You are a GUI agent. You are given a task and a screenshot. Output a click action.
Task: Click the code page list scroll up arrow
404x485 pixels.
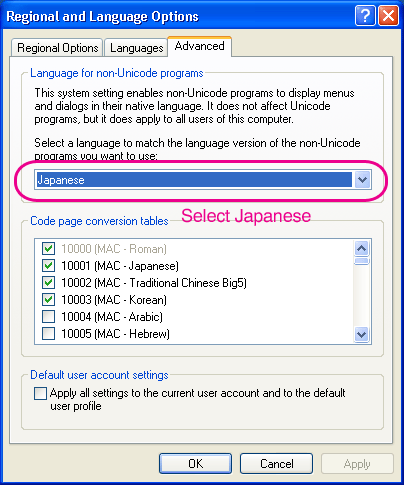pos(362,248)
